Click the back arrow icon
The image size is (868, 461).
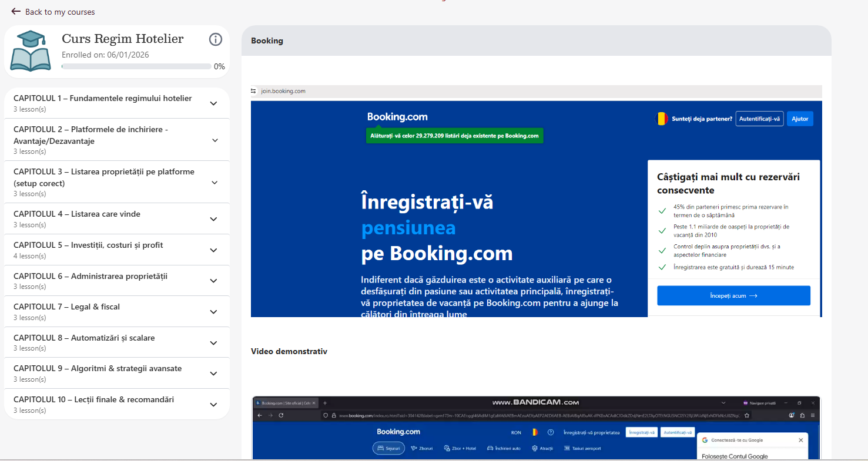[16, 12]
